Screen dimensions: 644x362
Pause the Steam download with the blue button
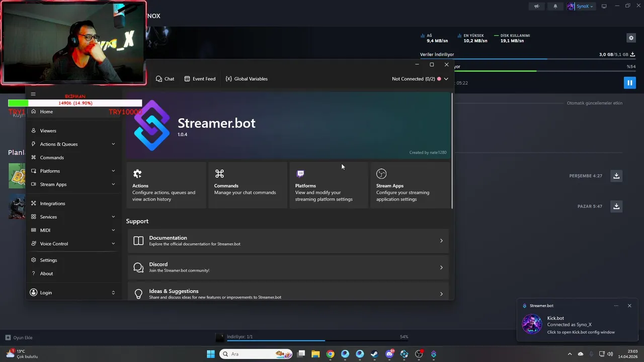629,83
